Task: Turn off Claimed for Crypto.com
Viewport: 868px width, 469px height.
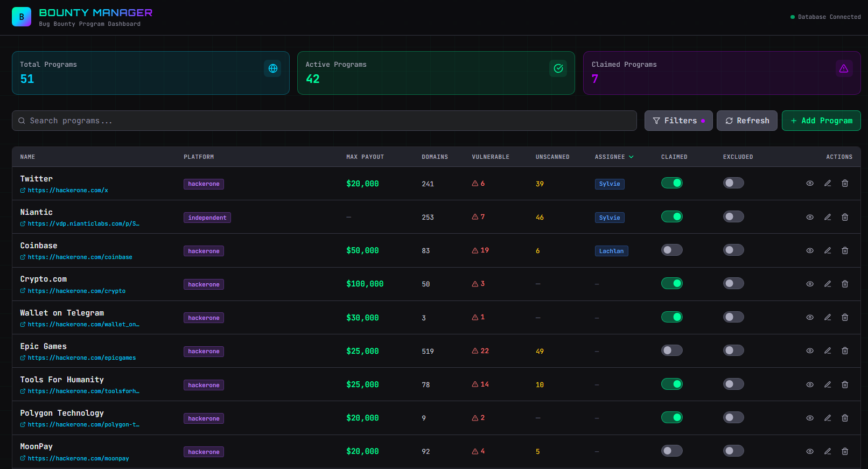Action: 672,283
